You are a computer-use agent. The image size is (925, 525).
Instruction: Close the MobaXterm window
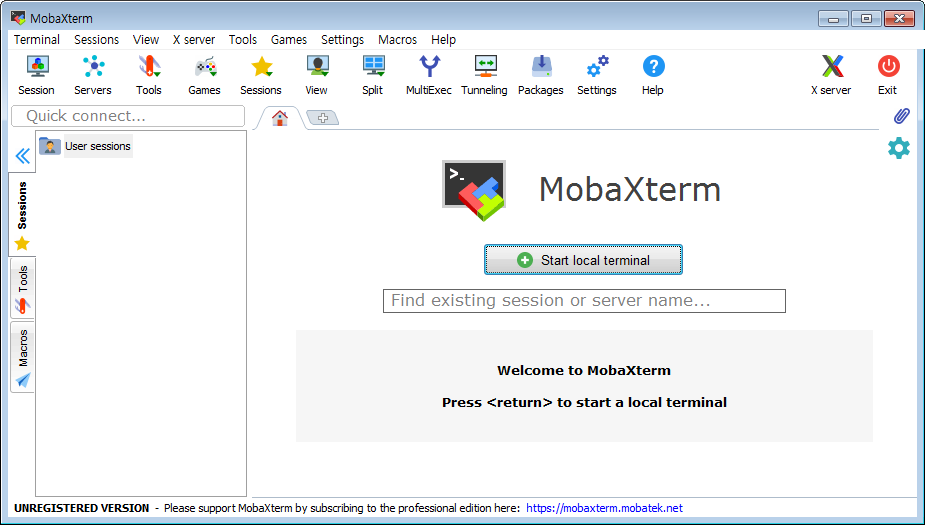click(x=899, y=19)
